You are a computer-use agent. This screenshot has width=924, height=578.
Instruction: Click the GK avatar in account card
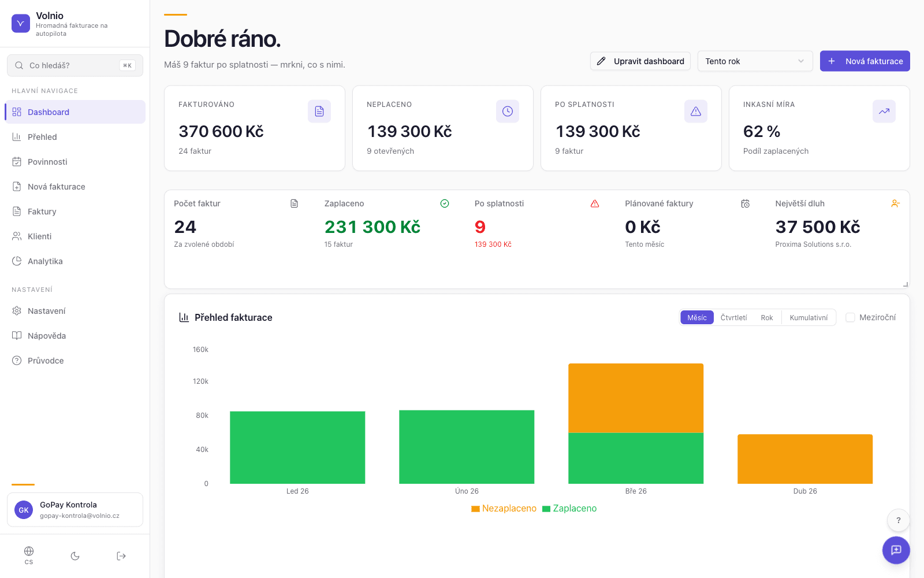(24, 510)
